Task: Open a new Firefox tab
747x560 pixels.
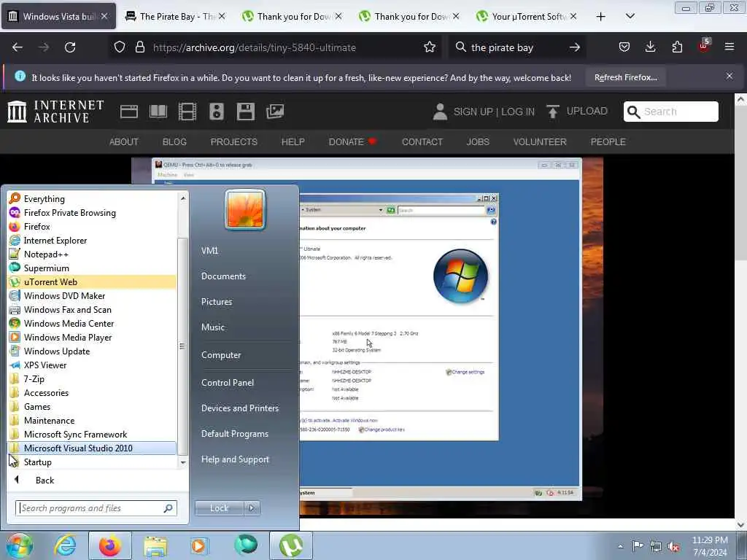Action: (x=601, y=16)
